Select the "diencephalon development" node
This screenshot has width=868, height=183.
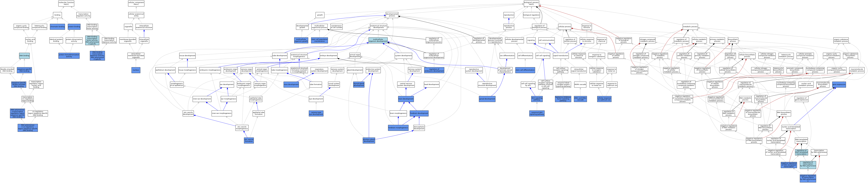pyautogui.click(x=419, y=128)
